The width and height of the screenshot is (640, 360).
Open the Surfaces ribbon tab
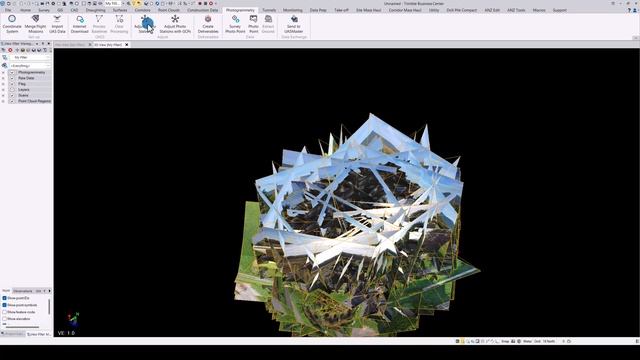coord(120,10)
